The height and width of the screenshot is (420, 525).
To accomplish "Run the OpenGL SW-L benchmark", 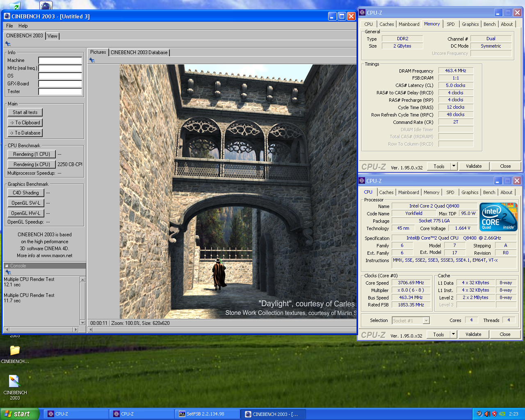I will [26, 203].
